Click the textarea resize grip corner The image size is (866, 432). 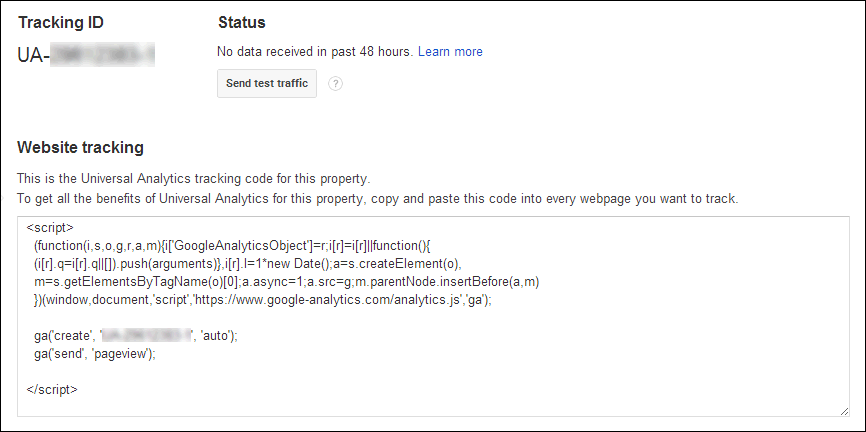click(844, 411)
